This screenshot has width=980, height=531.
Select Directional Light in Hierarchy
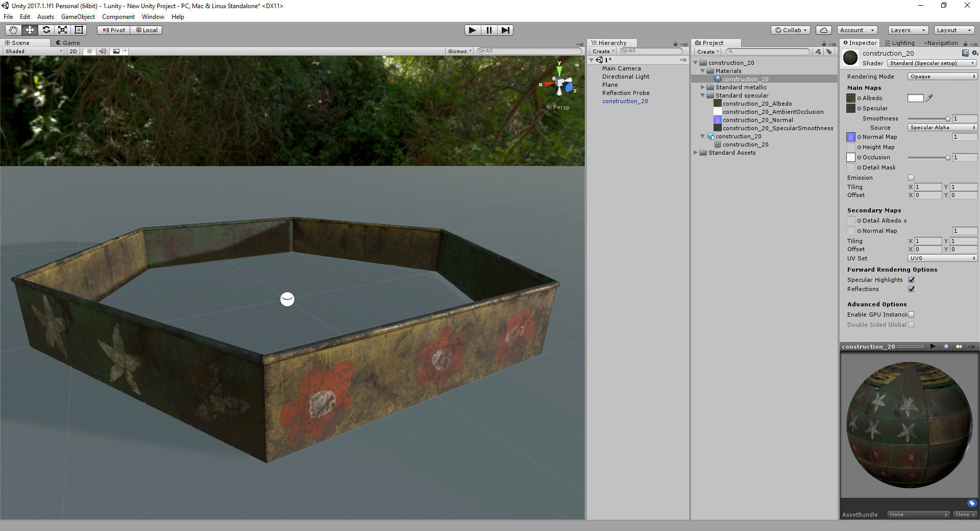point(626,77)
